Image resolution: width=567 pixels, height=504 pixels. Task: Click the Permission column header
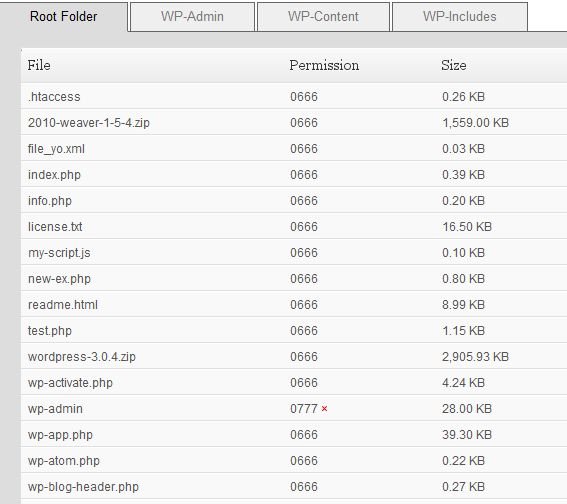(x=324, y=65)
